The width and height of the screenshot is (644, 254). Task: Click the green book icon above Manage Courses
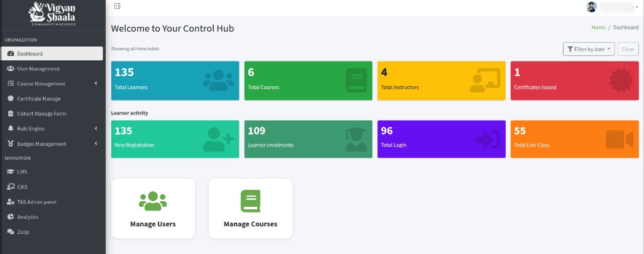(x=250, y=201)
